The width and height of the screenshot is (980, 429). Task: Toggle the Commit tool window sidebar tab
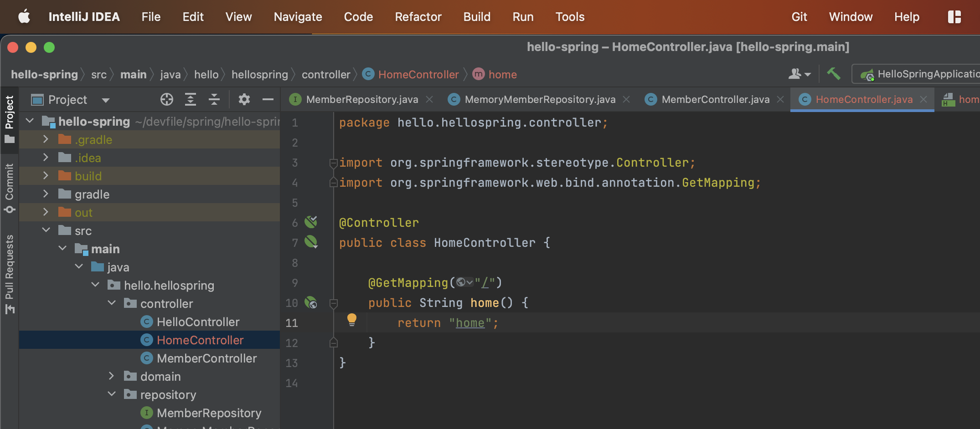click(x=9, y=188)
